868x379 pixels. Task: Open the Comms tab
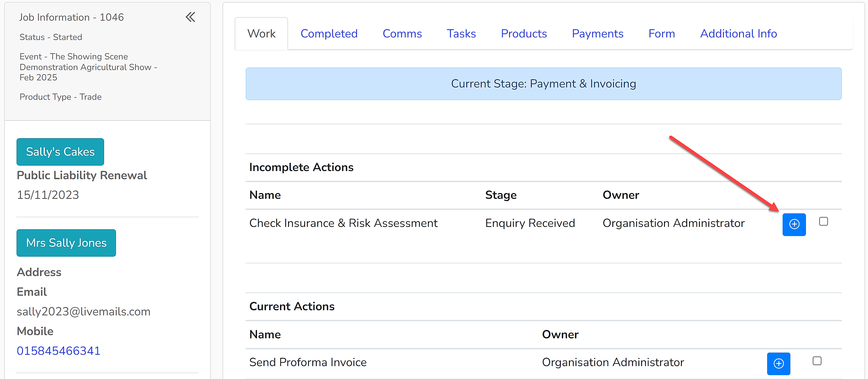coord(402,34)
